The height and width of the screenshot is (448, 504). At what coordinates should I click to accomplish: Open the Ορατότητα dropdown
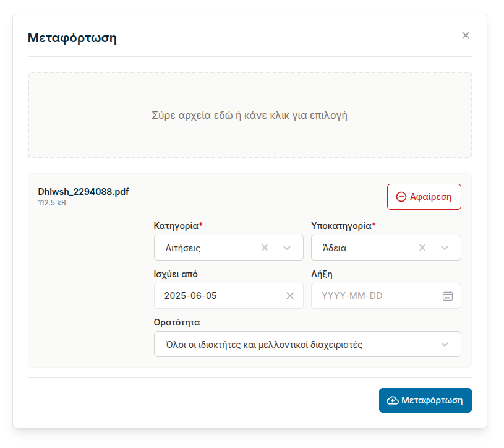(x=307, y=344)
